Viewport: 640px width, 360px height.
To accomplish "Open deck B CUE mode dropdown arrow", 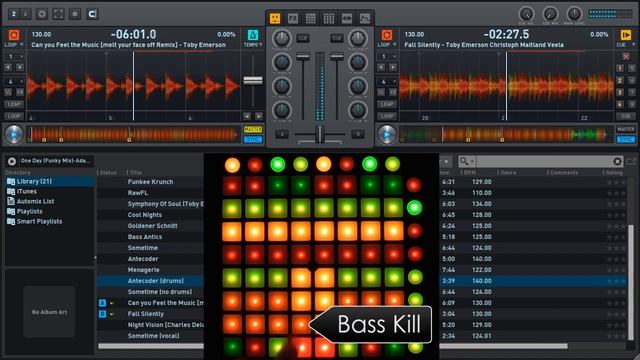I will click(633, 44).
